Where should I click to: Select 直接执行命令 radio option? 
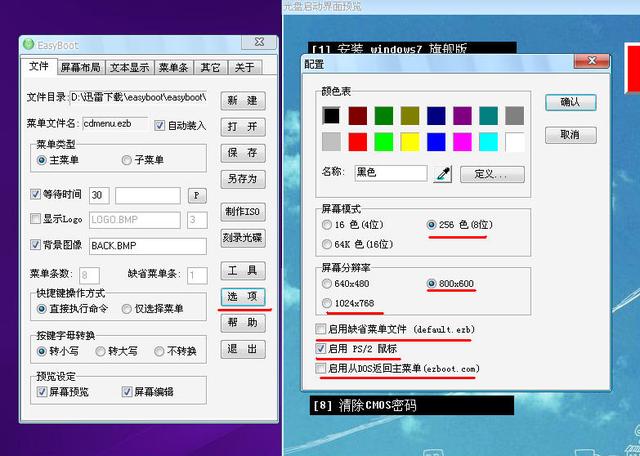(x=42, y=309)
